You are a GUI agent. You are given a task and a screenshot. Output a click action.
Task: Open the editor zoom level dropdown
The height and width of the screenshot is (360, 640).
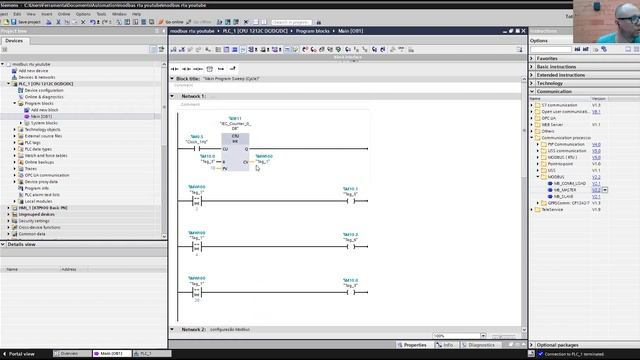(x=483, y=336)
